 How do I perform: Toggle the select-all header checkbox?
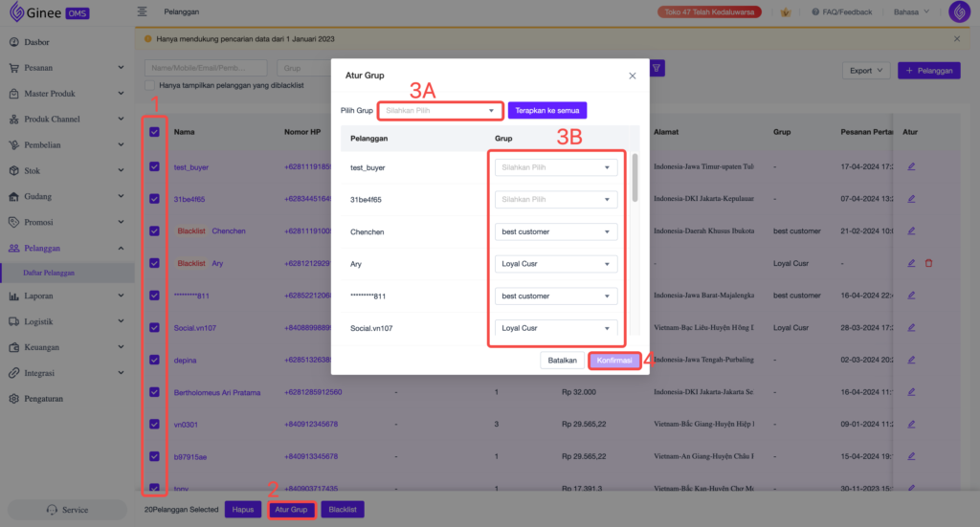click(154, 132)
